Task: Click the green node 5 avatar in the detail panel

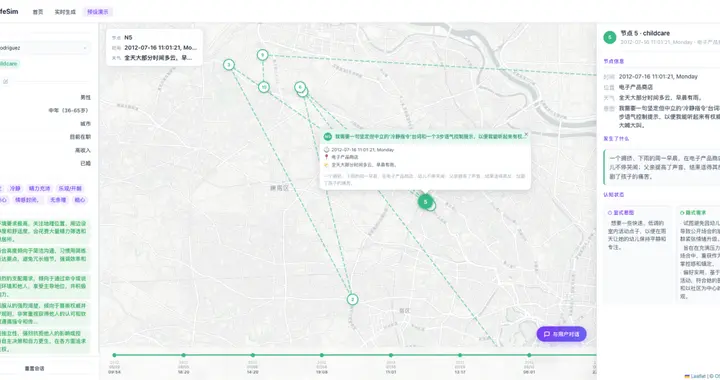Action: tap(610, 37)
